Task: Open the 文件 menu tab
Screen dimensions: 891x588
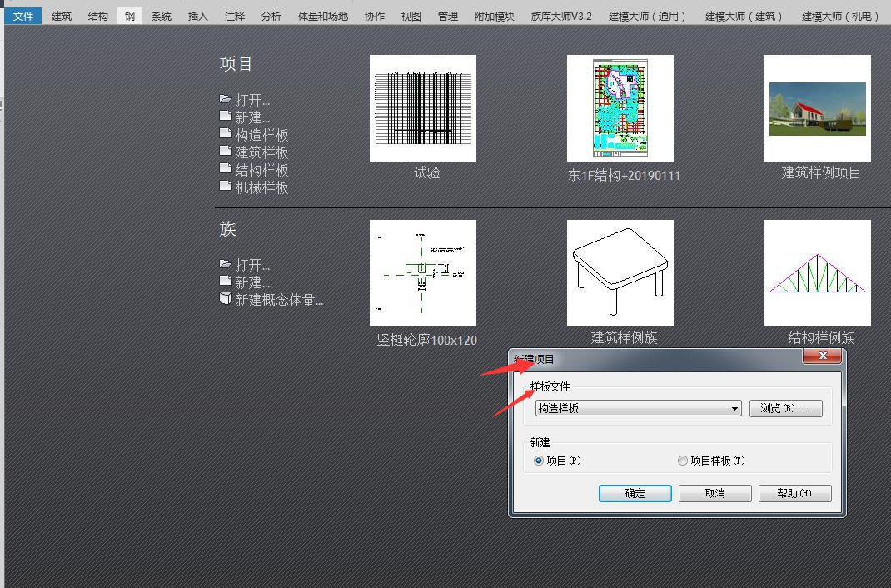Action: [22, 16]
